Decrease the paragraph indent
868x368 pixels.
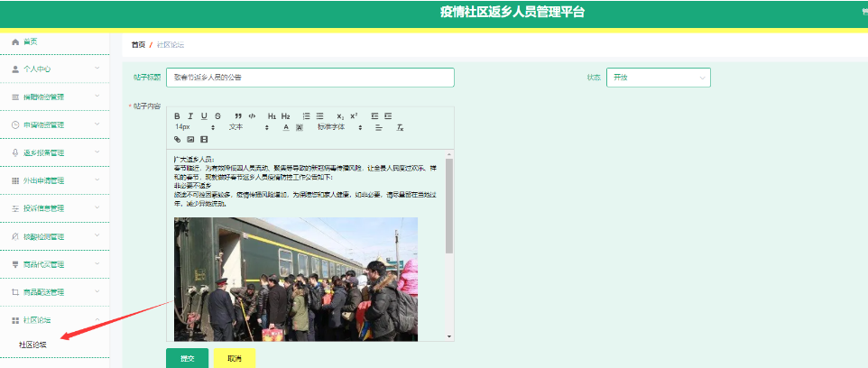[x=374, y=116]
